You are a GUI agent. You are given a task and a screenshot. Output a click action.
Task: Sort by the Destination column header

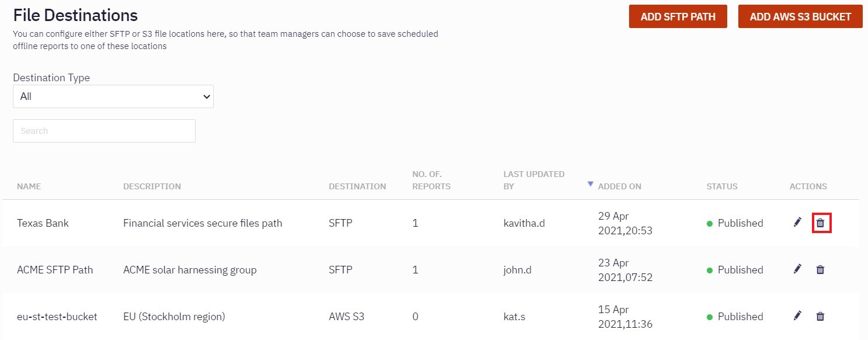point(357,186)
